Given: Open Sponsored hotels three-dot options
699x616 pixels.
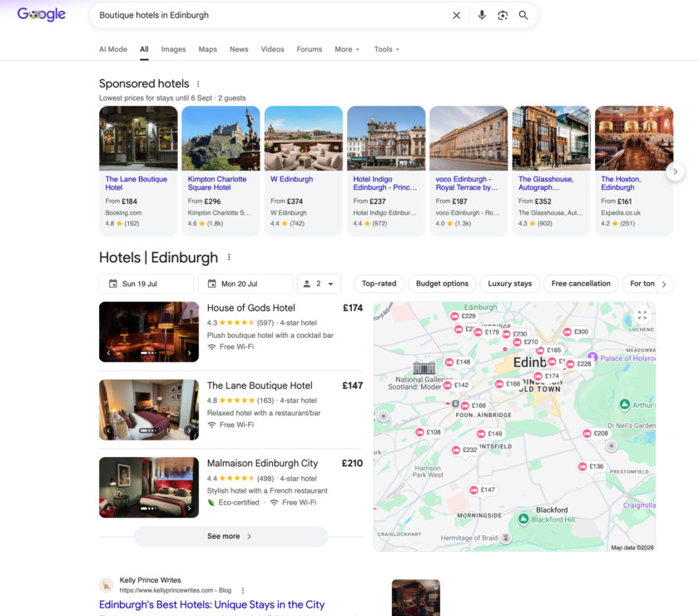Looking at the screenshot, I should coord(198,84).
